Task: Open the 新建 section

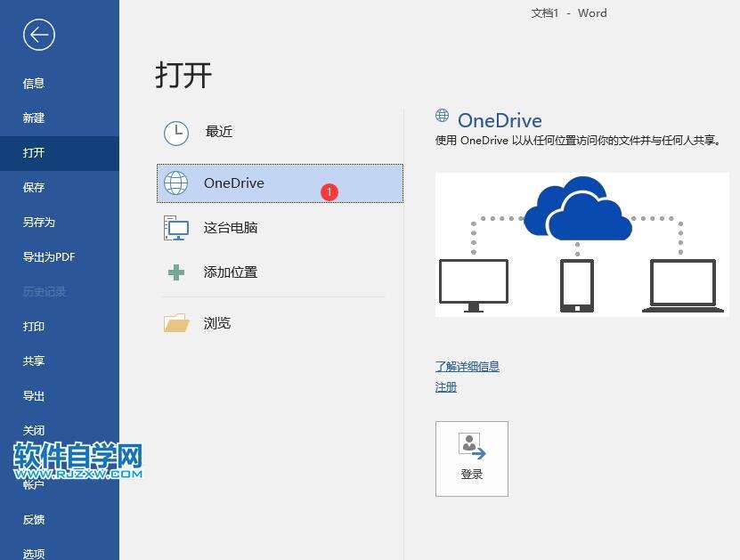Action: pyautogui.click(x=33, y=118)
